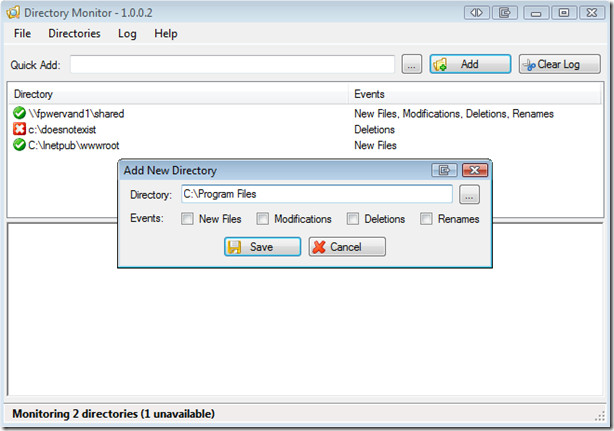Select the C:\Inetpub\wwwroot directory row

pos(305,145)
